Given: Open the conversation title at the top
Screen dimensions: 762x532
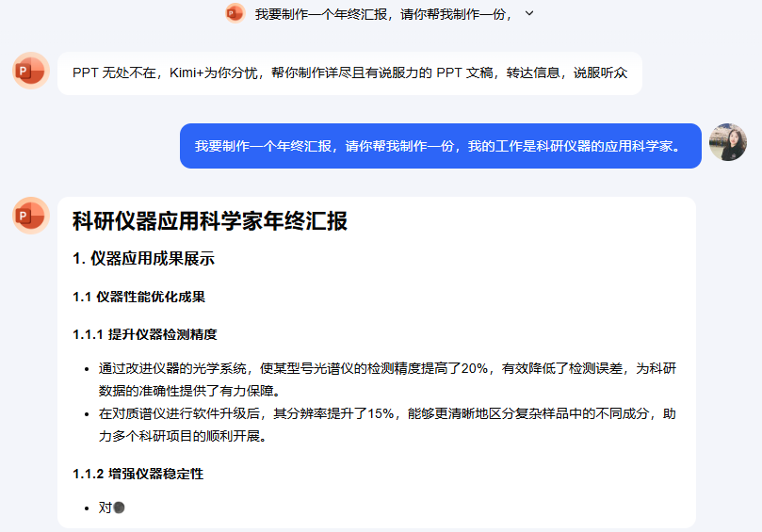Looking at the screenshot, I should tap(384, 13).
